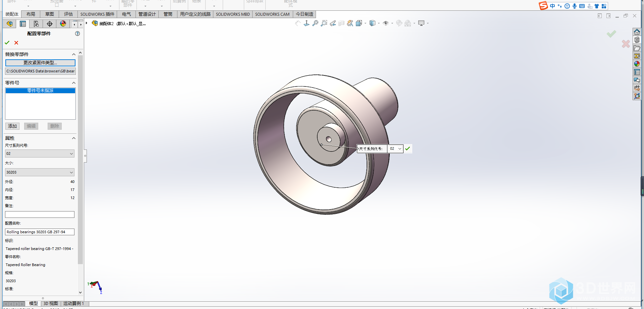Open the View Palette icon in task pane
Screen dimensions: 644x309
[637, 56]
